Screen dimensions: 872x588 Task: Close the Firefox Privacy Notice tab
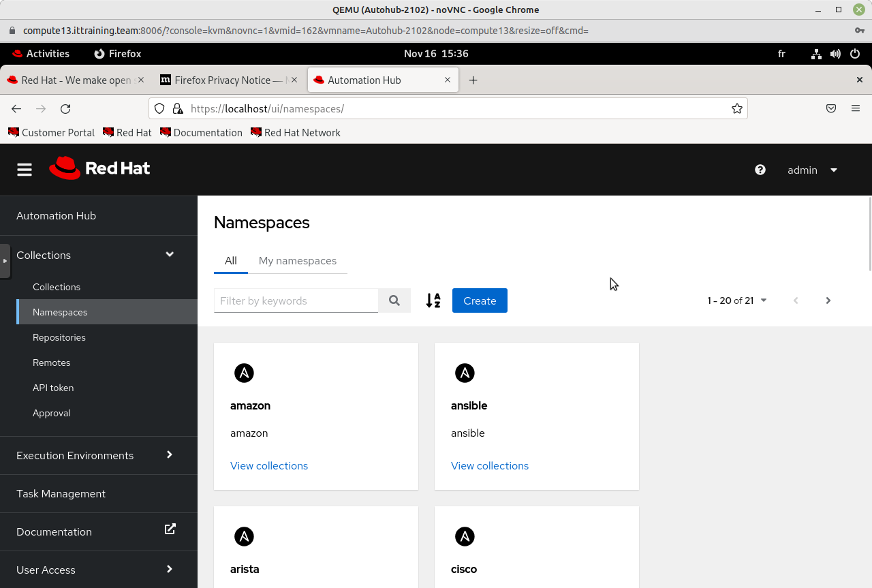(294, 80)
